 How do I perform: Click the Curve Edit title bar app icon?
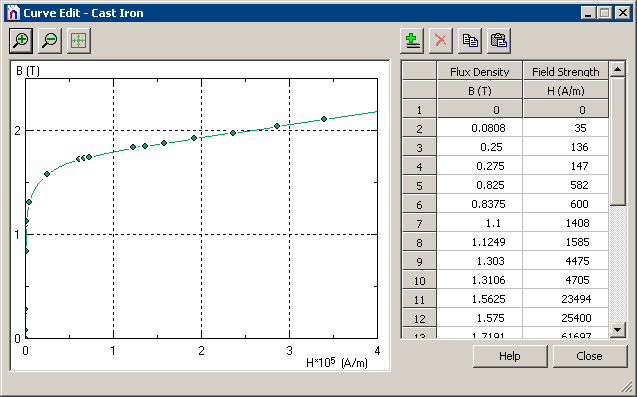[13, 13]
